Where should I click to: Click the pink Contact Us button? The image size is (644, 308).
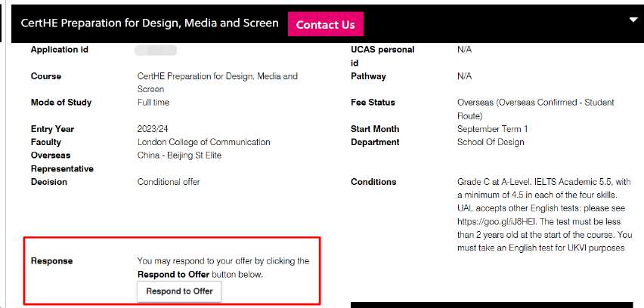click(325, 25)
